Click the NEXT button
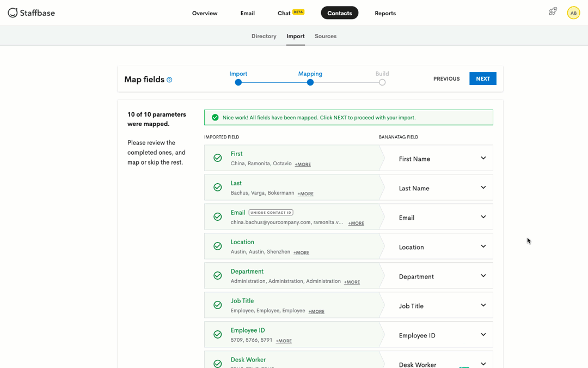The image size is (588, 368). pos(483,79)
